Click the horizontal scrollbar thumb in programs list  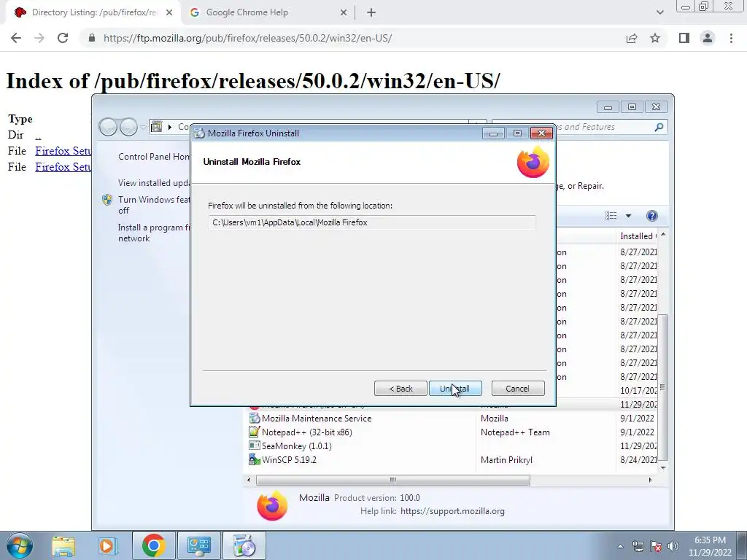(x=393, y=480)
